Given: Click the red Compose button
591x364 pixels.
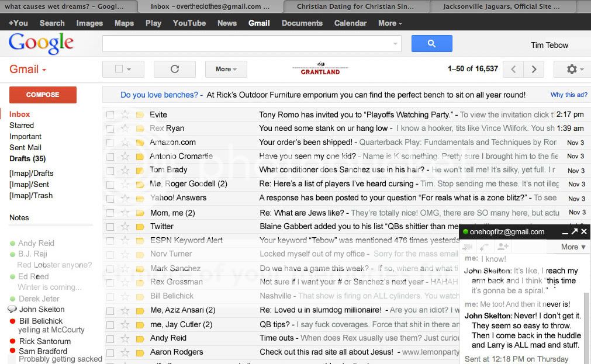Looking at the screenshot, I should 43,95.
